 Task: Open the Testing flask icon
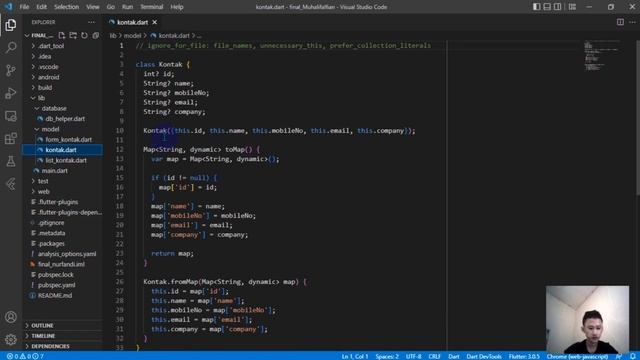11,161
